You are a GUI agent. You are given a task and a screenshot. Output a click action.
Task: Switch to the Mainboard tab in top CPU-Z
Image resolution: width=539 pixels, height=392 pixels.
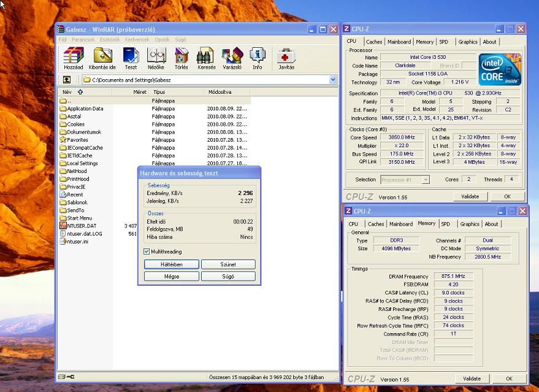coord(399,42)
